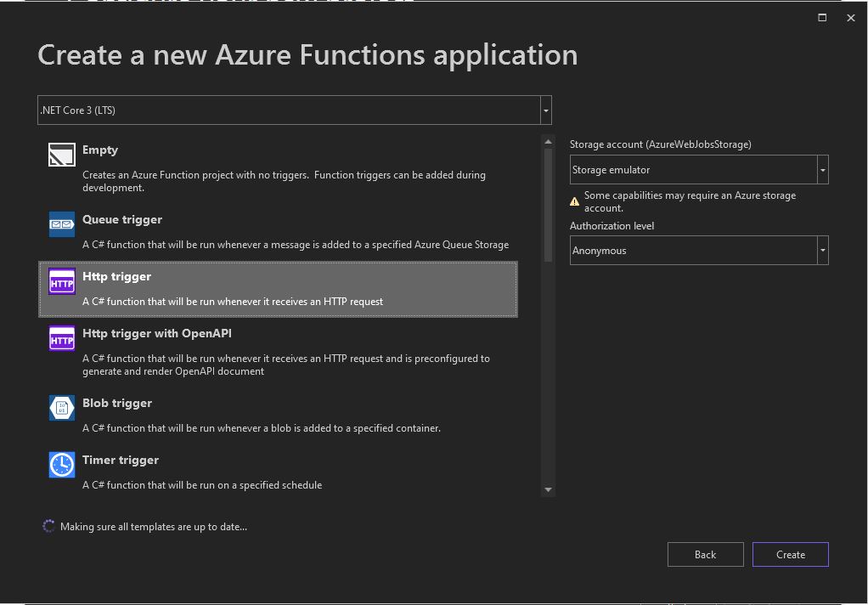
Task: Click the Empty template icon
Action: coord(62,154)
